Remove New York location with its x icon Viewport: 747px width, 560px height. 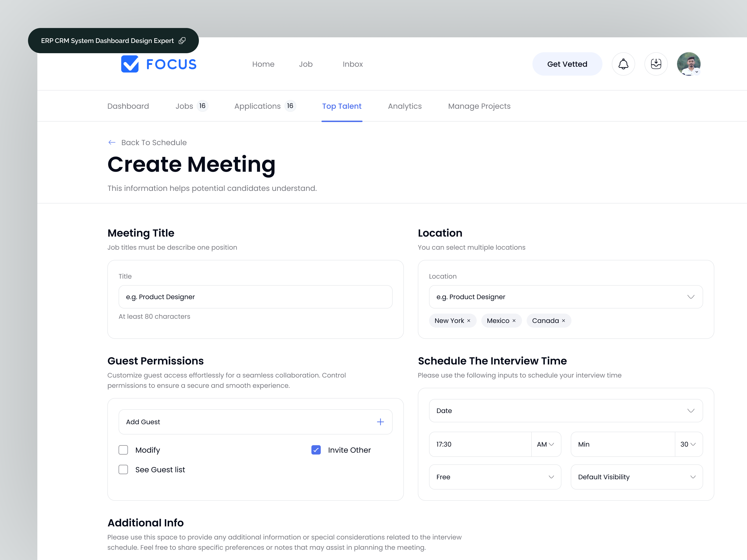click(469, 321)
